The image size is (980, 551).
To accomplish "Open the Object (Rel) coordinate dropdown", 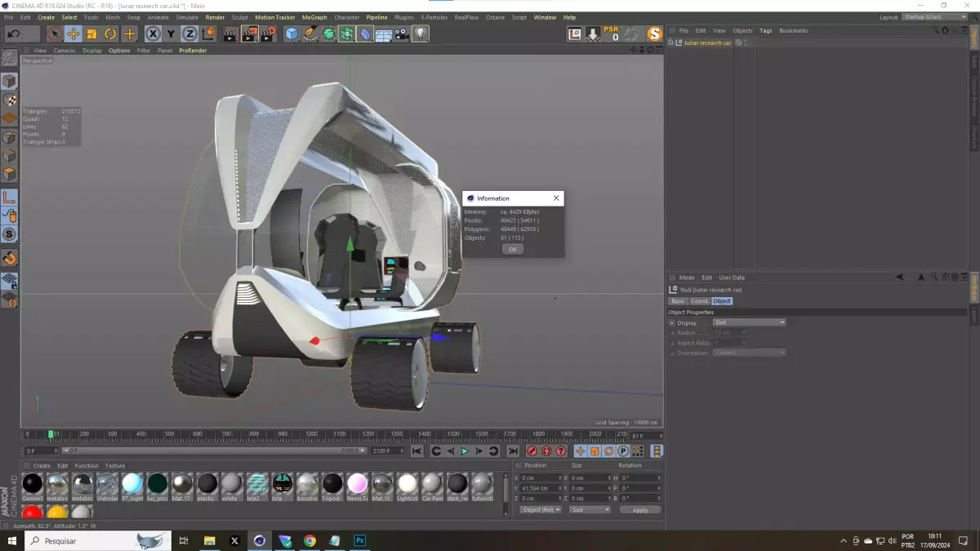I will click(x=540, y=509).
